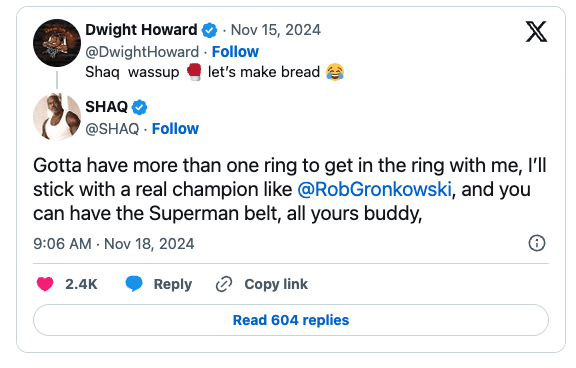Like the tweet with heart icon
The height and width of the screenshot is (368, 576).
point(45,284)
